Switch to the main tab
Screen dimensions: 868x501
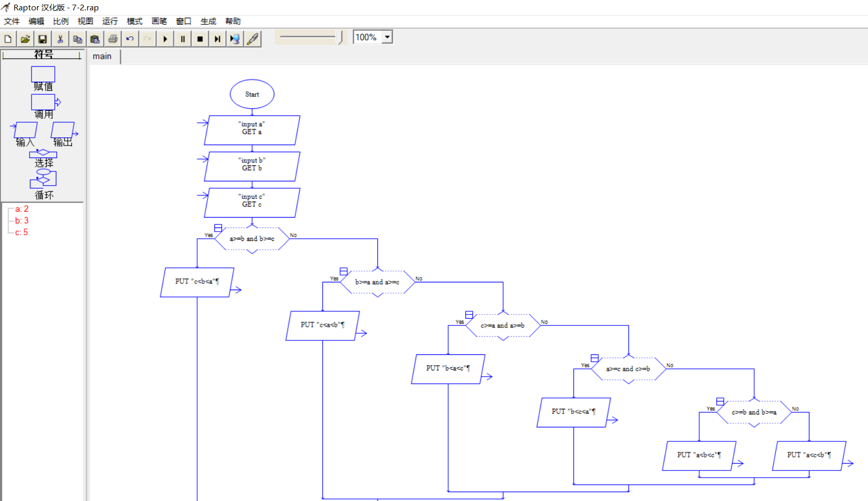102,56
